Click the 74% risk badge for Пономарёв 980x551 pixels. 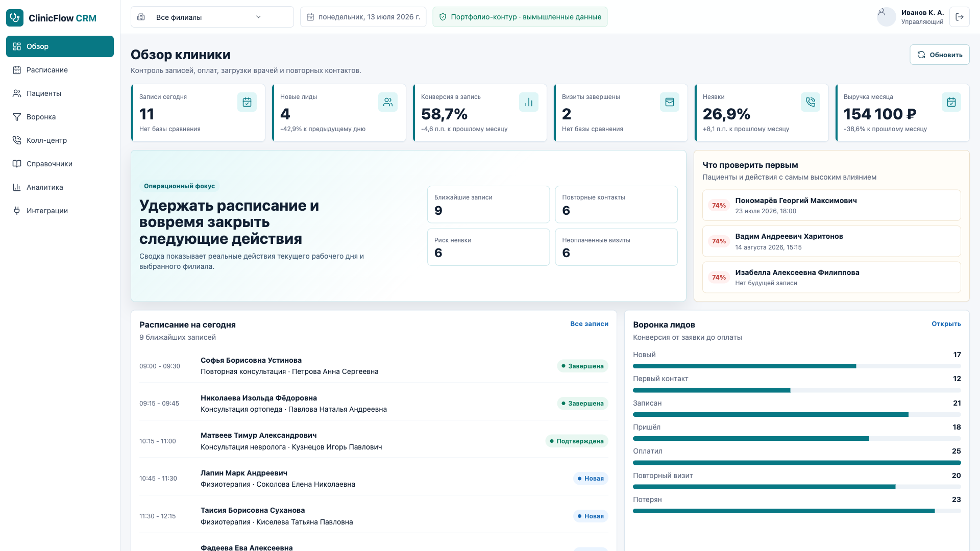point(719,206)
